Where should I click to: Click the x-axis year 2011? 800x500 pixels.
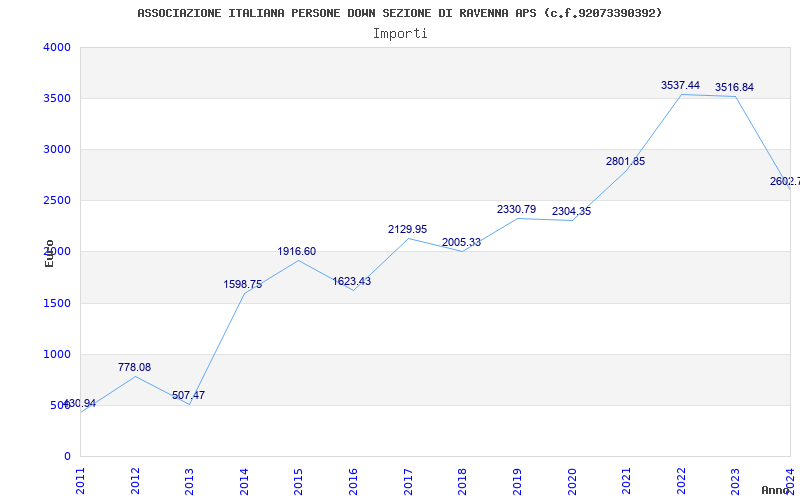(x=81, y=481)
